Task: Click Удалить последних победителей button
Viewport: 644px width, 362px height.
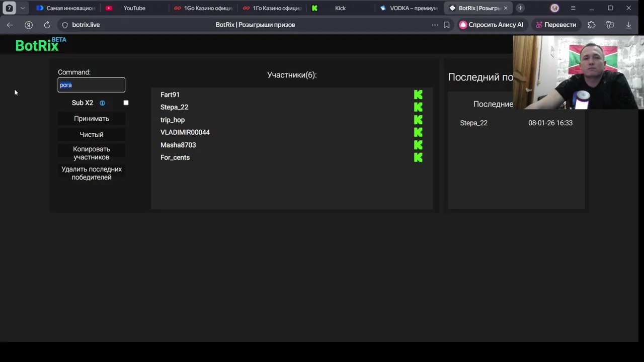Action: (92, 173)
